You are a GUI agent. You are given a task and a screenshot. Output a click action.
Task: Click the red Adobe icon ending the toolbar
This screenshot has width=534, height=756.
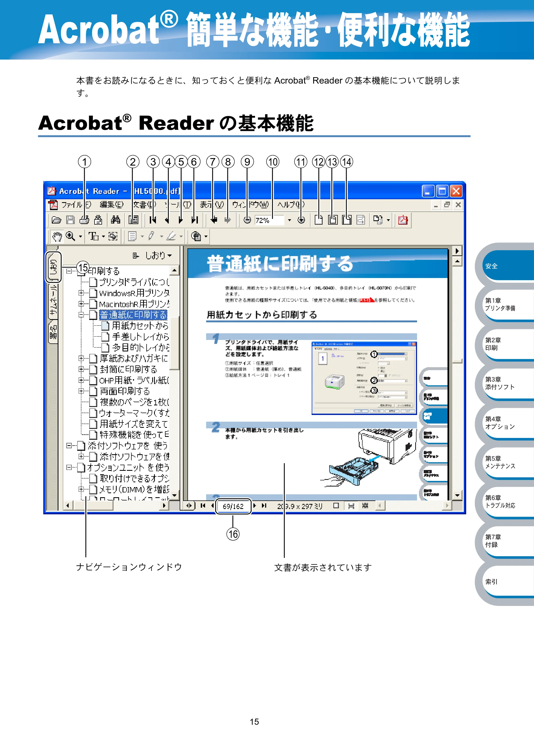click(403, 220)
